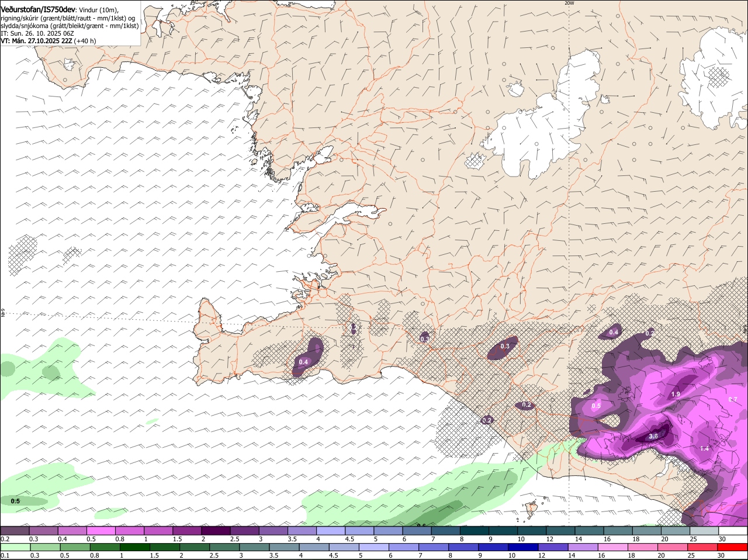Screen dimensions: 748x560
Task: Click the 'VT: Mán. 27.10.2025 22Z (+40 h)' line
Action: pos(49,41)
